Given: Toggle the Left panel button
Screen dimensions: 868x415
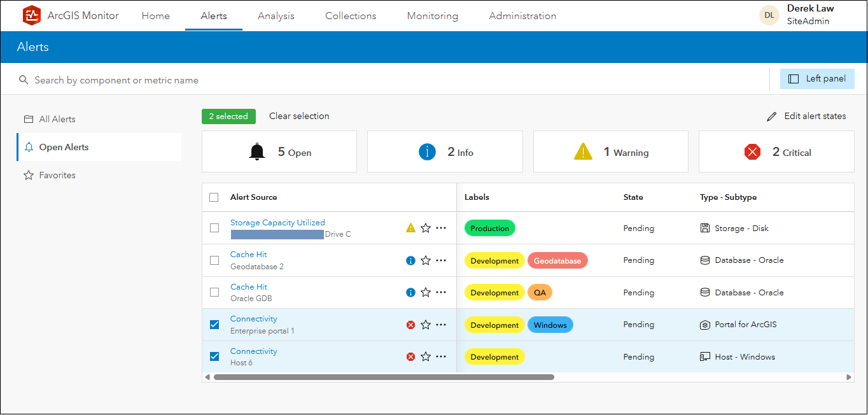Looking at the screenshot, I should click(x=817, y=79).
